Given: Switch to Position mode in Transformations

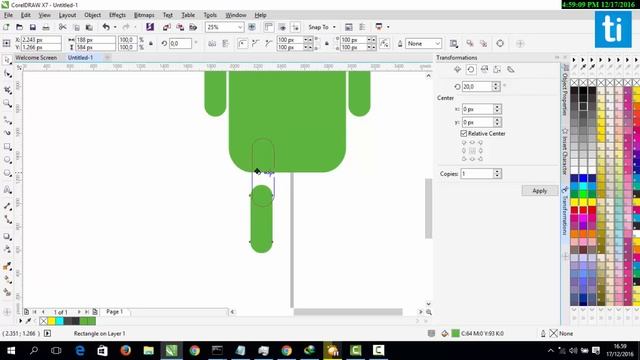Looking at the screenshot, I should point(458,69).
